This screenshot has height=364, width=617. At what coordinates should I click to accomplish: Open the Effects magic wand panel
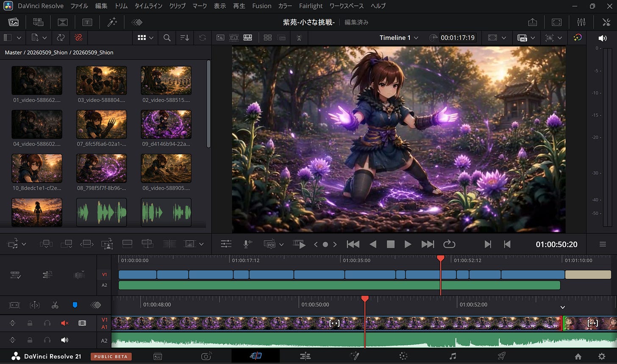pos(112,22)
